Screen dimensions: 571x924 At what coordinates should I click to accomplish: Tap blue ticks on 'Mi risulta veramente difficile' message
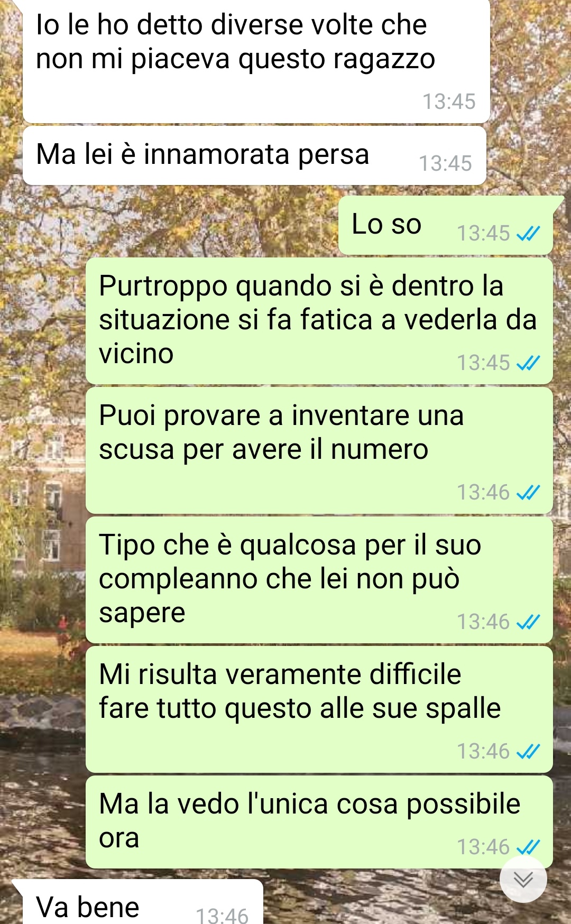tap(528, 751)
